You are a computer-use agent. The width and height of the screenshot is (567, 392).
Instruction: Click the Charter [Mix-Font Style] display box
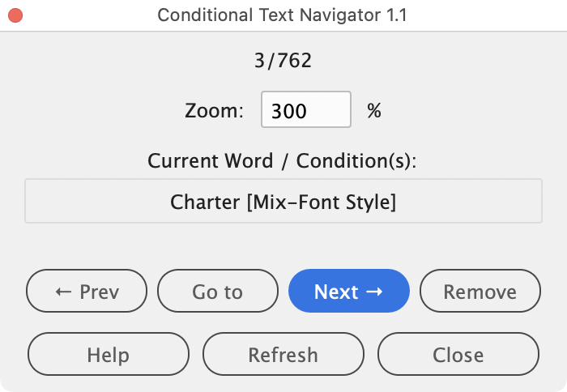283,201
